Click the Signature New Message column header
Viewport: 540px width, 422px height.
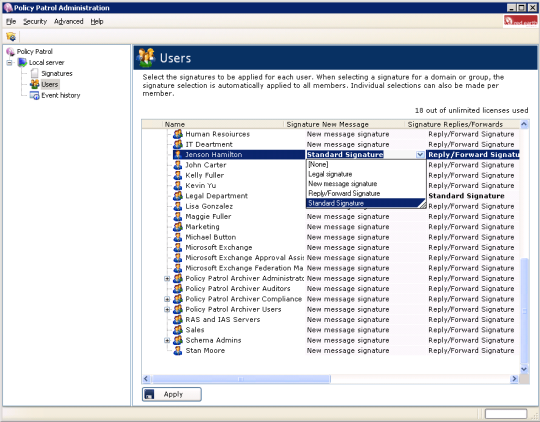click(344, 124)
